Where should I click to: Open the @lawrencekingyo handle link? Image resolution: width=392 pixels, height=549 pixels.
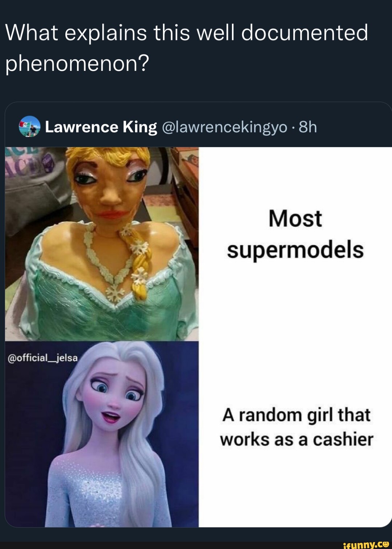tap(224, 127)
